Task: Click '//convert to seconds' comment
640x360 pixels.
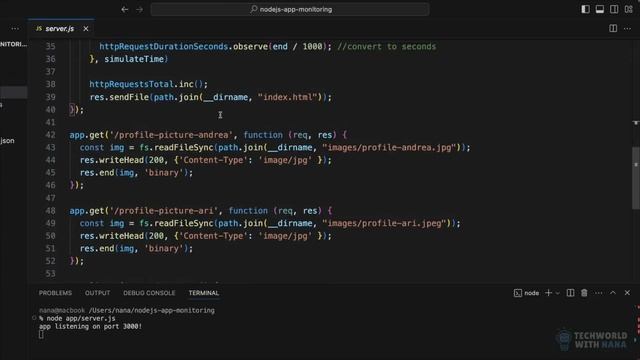Action: [x=387, y=47]
